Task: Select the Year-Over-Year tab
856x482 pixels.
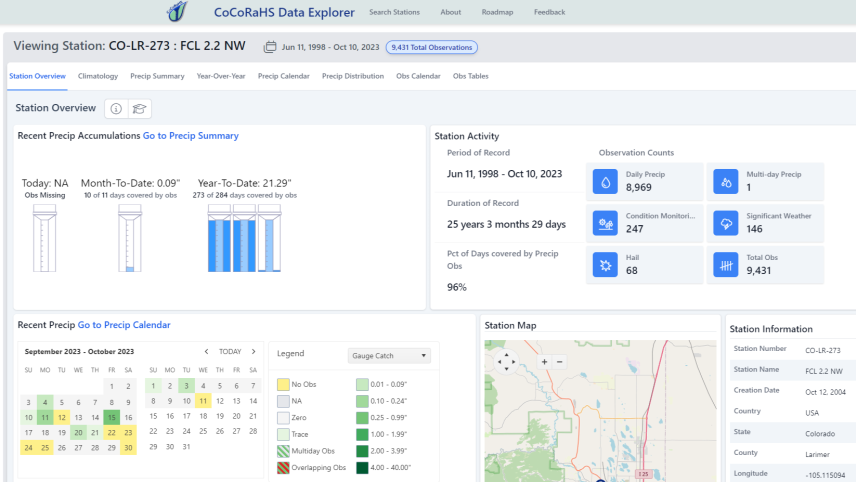Action: [x=221, y=76]
